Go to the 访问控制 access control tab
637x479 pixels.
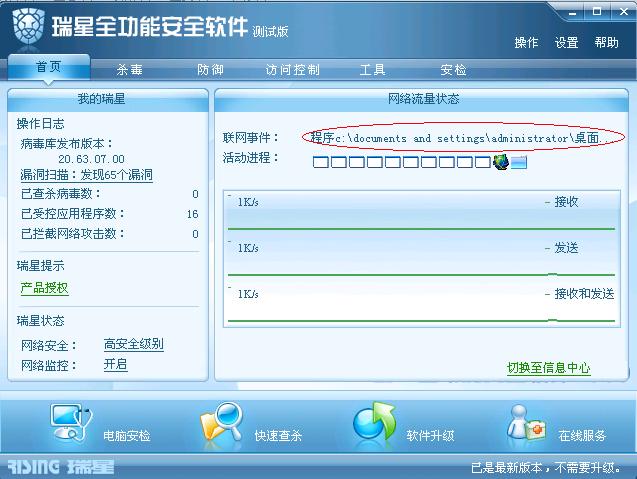pyautogui.click(x=292, y=69)
